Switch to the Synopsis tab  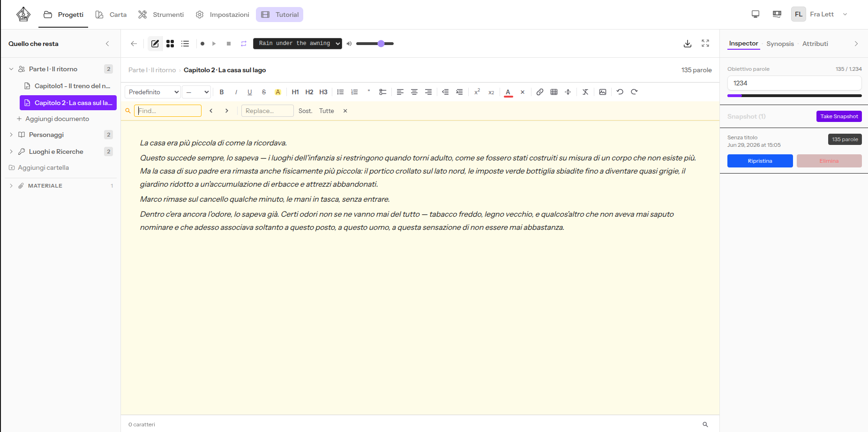pos(780,44)
